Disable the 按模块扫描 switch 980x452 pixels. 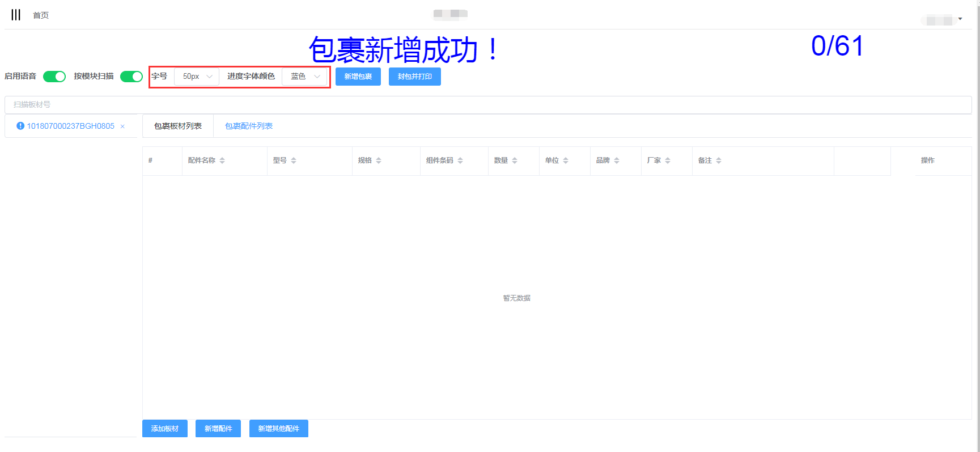(131, 77)
